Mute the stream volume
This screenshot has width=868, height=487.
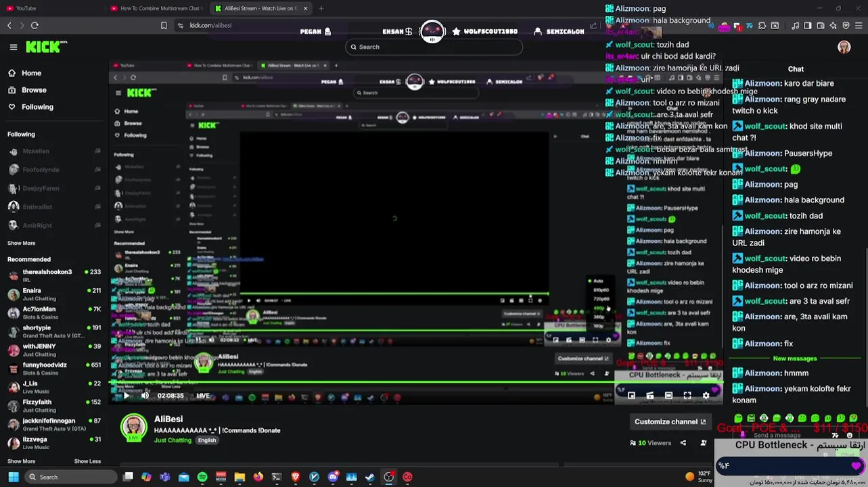point(145,396)
